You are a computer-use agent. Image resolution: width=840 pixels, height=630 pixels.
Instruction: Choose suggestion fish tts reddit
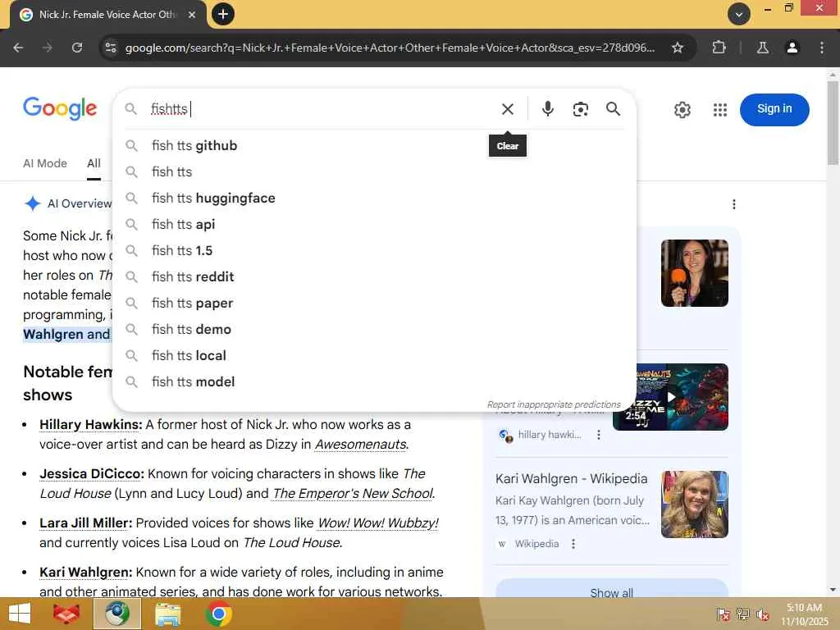374,277
